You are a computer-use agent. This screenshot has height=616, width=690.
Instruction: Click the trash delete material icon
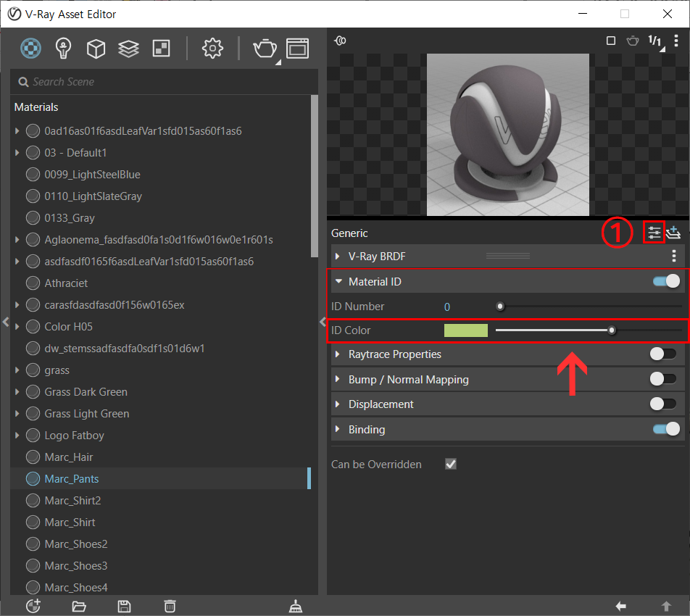coord(170,607)
